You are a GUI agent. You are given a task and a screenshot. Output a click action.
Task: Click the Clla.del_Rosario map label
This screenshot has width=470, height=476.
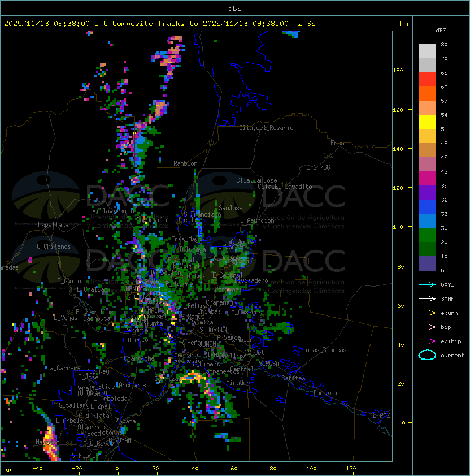click(x=266, y=128)
